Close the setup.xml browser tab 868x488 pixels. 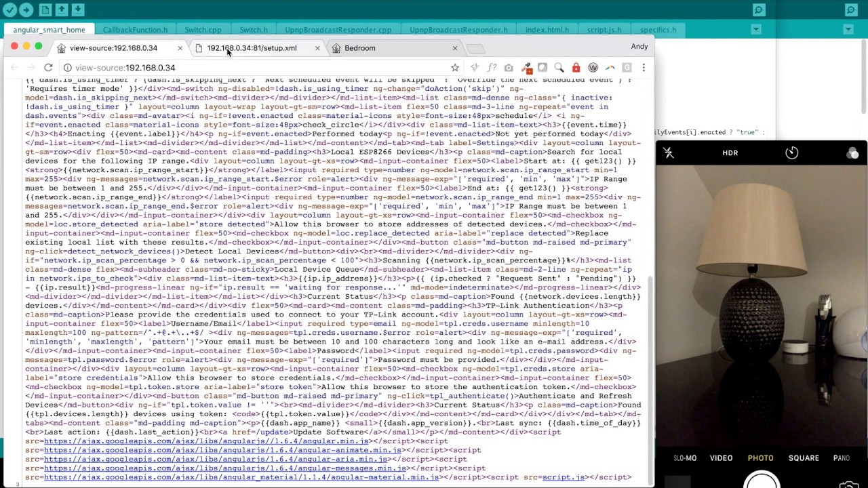(x=317, y=48)
